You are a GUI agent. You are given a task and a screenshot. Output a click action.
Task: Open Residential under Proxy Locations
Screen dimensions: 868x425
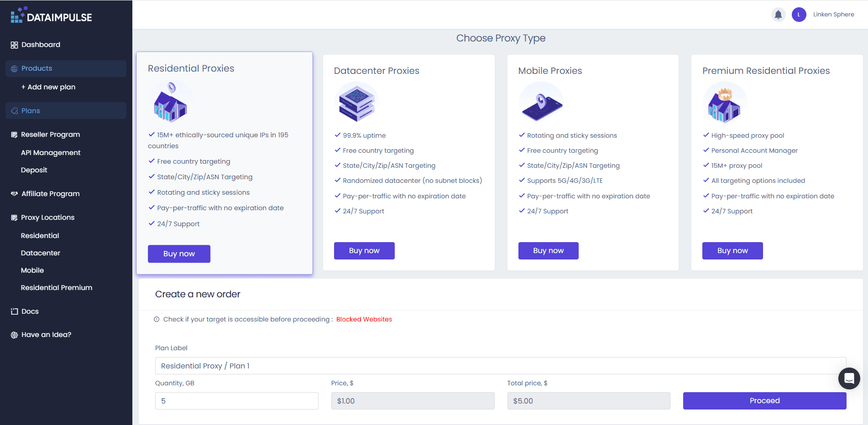click(40, 235)
